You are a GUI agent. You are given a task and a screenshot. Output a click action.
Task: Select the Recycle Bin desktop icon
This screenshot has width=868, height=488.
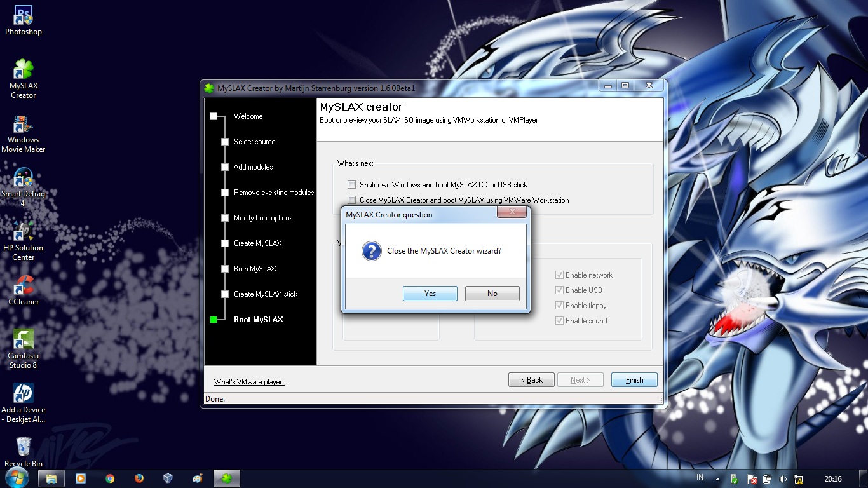point(23,452)
